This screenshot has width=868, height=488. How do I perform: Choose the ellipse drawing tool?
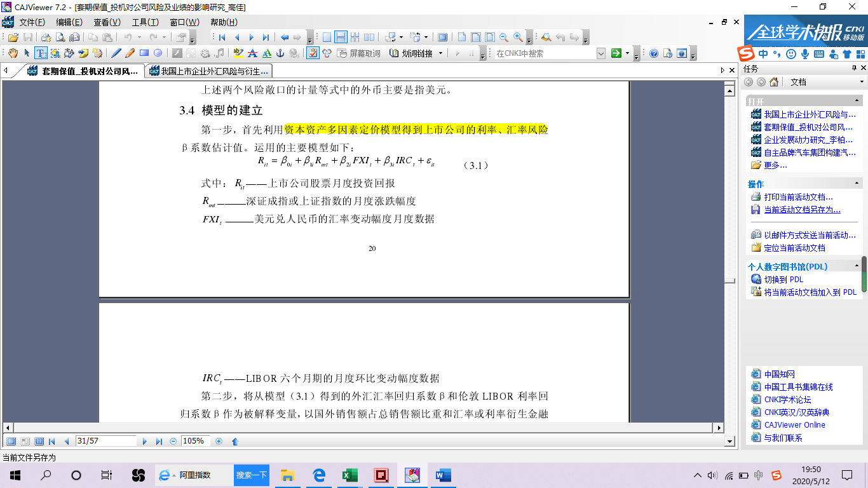click(x=158, y=53)
